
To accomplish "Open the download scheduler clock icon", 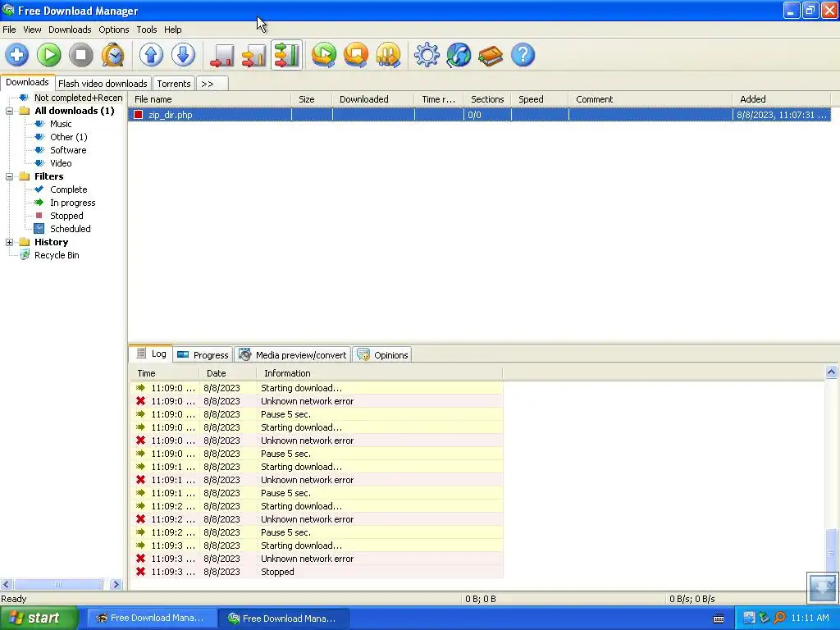I will pos(113,55).
